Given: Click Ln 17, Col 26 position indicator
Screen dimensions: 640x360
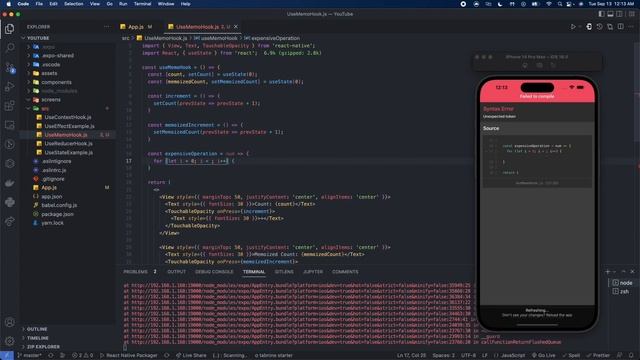Looking at the screenshot, I should (411, 356).
